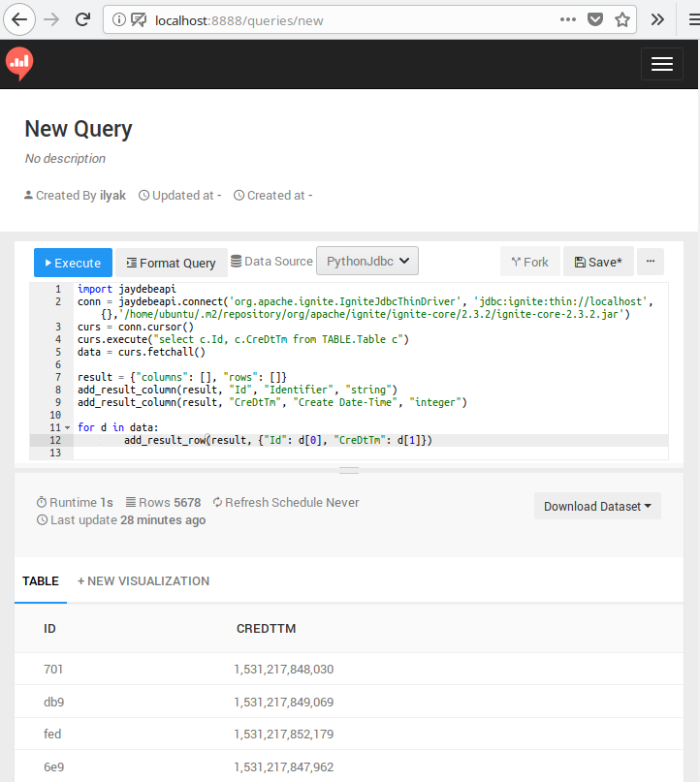
Task: Open site information icon in address bar
Action: click(x=118, y=20)
